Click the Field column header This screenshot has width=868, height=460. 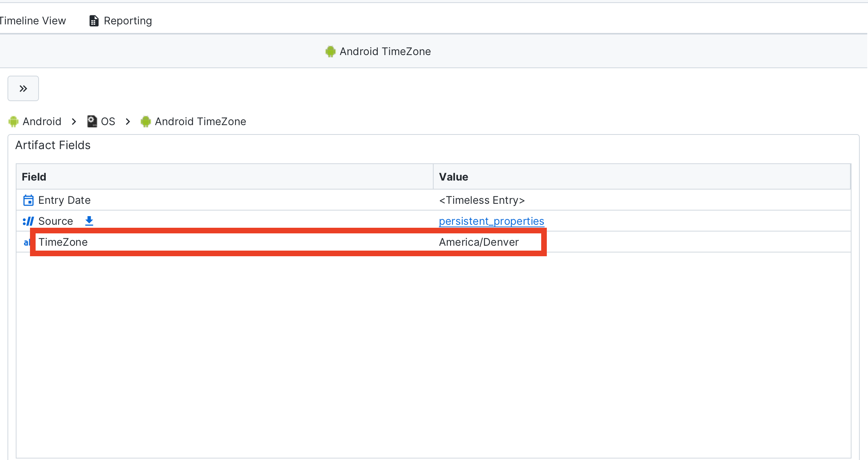[34, 177]
